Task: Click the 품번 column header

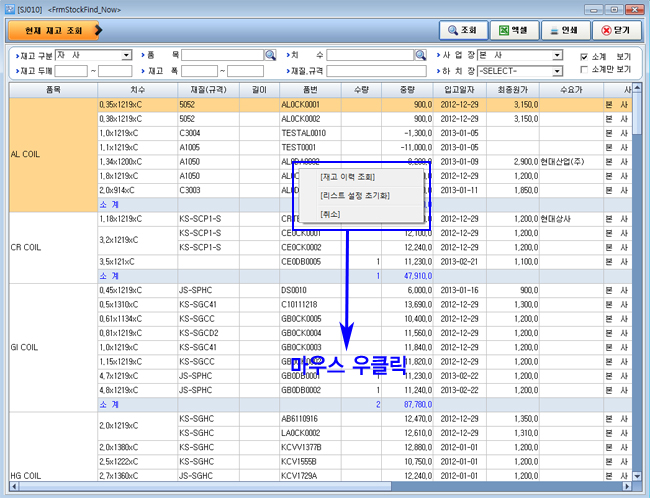Action: [x=310, y=90]
